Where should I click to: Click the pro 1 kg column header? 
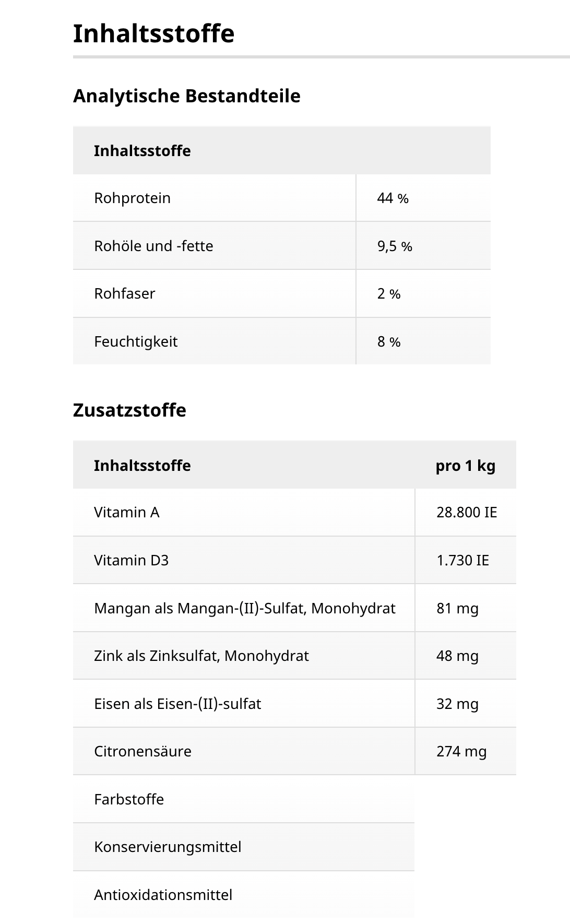(x=465, y=466)
